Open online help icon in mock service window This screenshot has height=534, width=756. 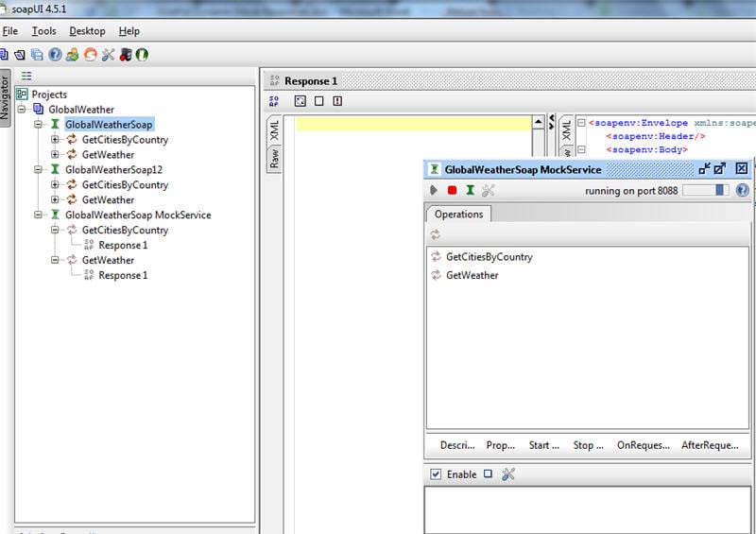742,190
